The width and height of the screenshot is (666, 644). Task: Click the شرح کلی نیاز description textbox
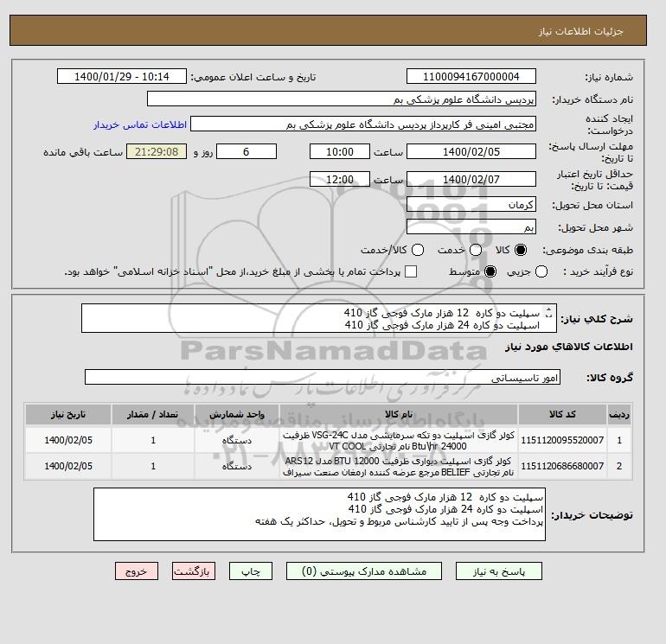click(318, 318)
